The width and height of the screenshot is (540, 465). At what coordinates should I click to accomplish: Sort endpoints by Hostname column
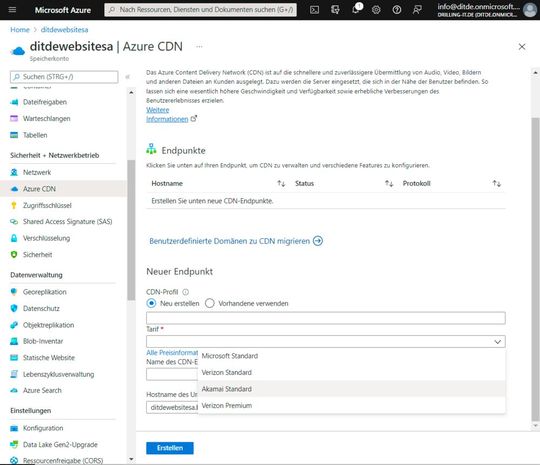click(x=281, y=184)
